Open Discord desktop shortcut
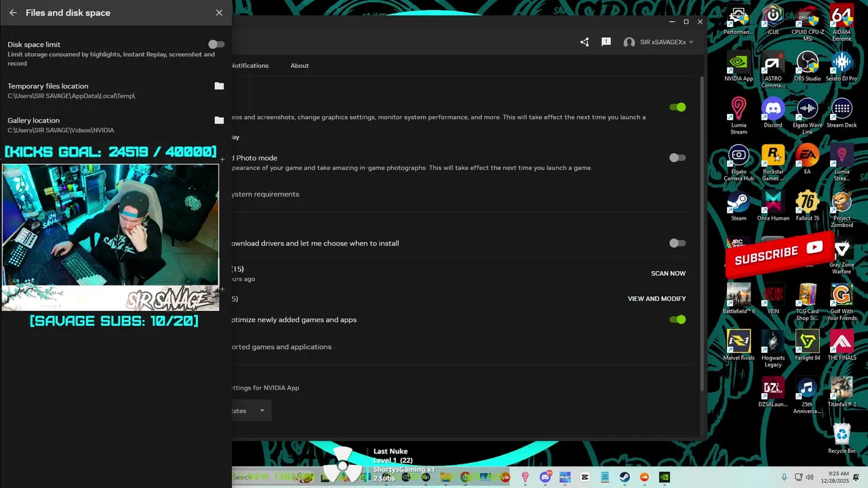Image resolution: width=868 pixels, height=488 pixels. pyautogui.click(x=773, y=113)
